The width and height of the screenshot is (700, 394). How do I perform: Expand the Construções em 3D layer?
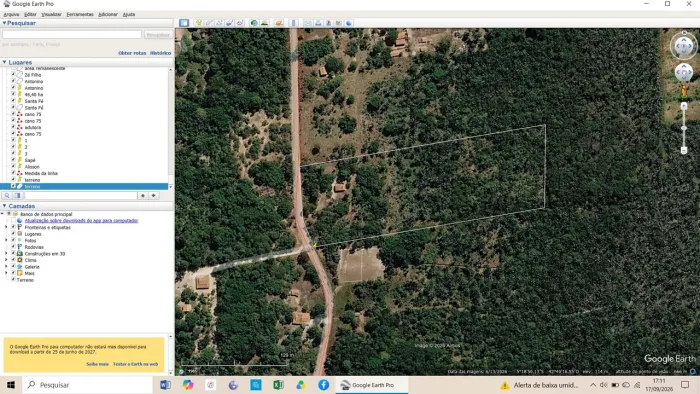coord(6,253)
